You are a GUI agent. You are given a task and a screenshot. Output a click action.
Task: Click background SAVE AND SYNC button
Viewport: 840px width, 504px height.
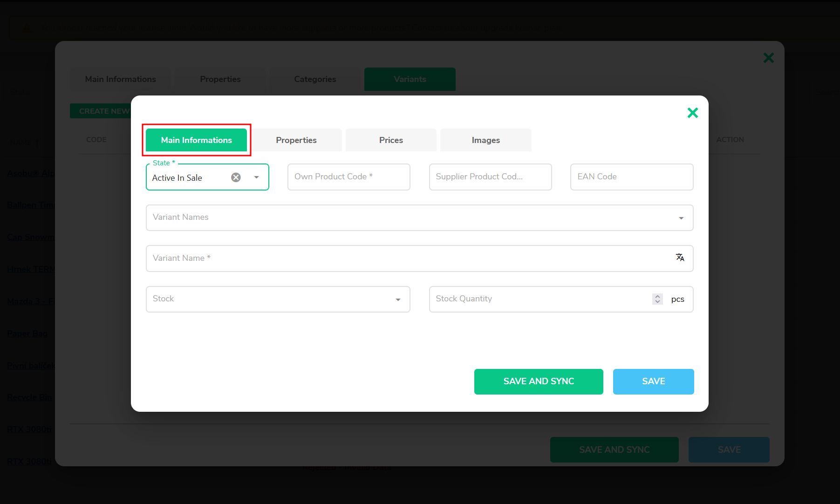[614, 450]
